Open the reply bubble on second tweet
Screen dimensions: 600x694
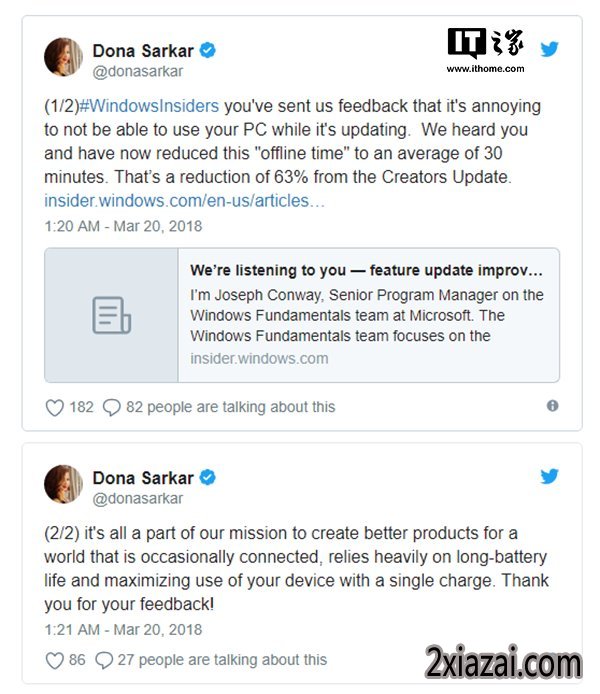point(104,660)
